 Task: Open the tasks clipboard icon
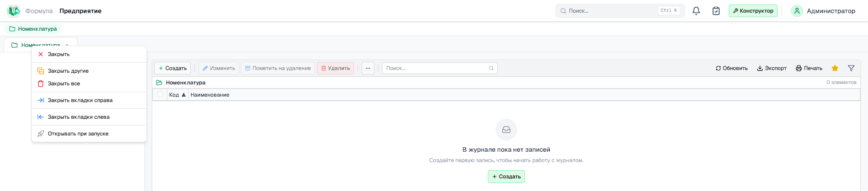pyautogui.click(x=716, y=11)
